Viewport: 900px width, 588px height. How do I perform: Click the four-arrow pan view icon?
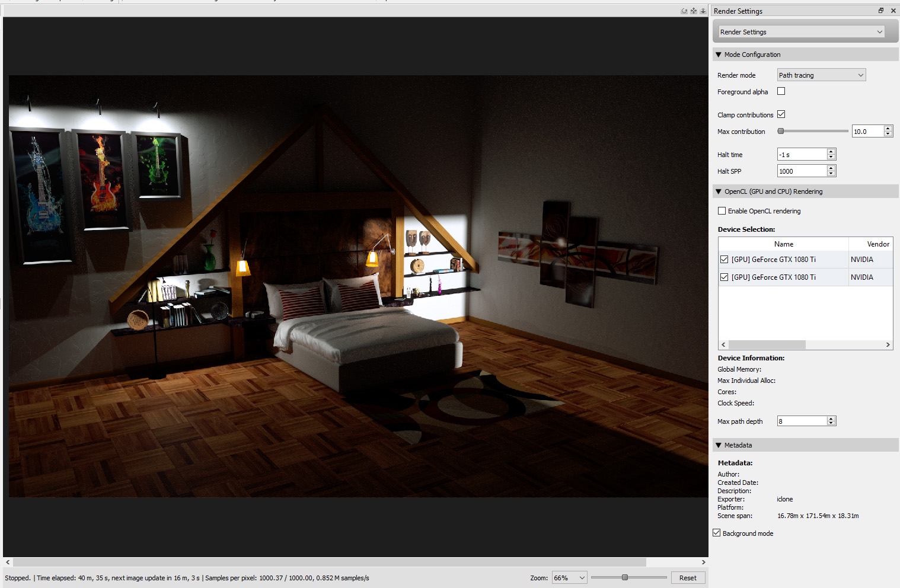[694, 11]
